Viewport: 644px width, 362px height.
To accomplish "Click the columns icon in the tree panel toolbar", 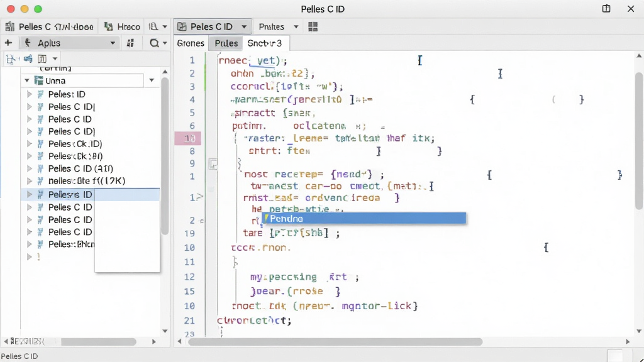I will pyautogui.click(x=42, y=58).
